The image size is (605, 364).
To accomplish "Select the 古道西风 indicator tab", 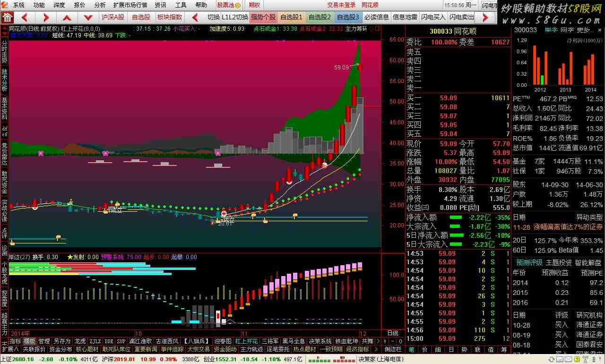I will point(167,341).
